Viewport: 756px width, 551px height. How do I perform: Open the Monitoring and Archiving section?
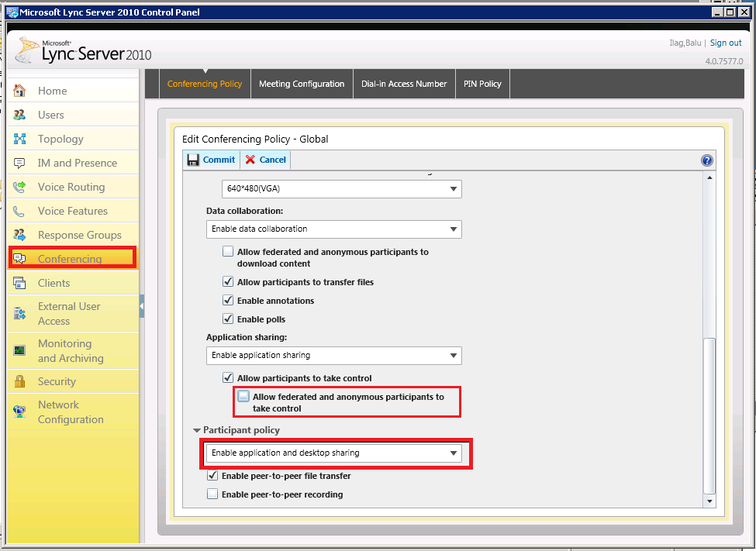74,350
